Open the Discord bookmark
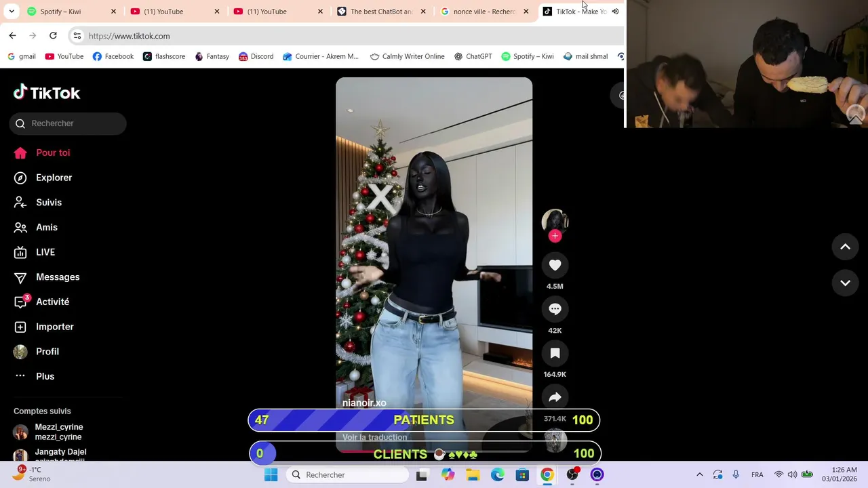 click(256, 56)
